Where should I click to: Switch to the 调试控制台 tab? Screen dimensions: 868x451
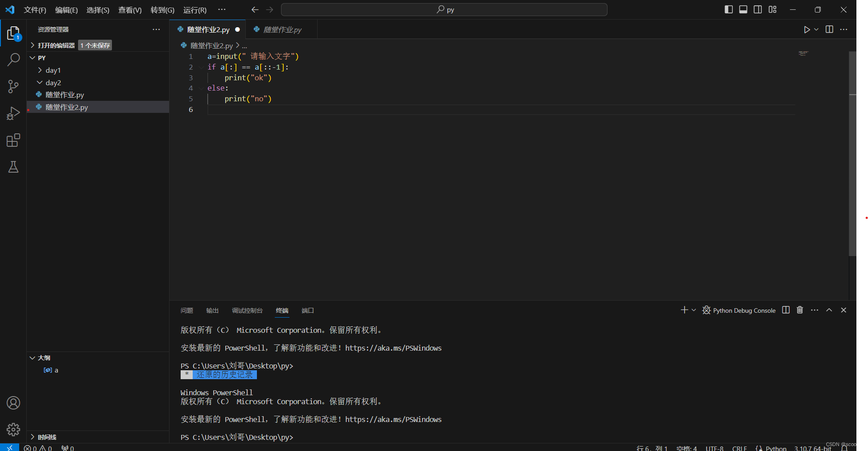[x=248, y=310]
